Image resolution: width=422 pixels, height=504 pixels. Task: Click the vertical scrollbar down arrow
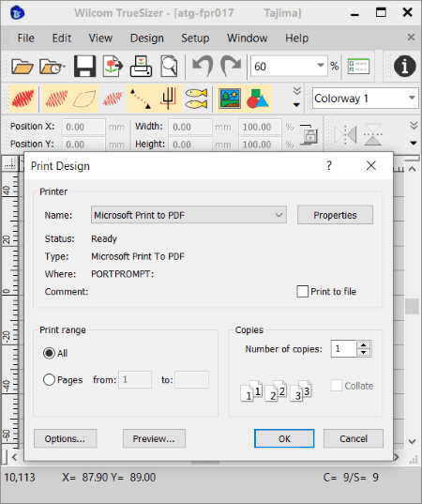point(412,442)
